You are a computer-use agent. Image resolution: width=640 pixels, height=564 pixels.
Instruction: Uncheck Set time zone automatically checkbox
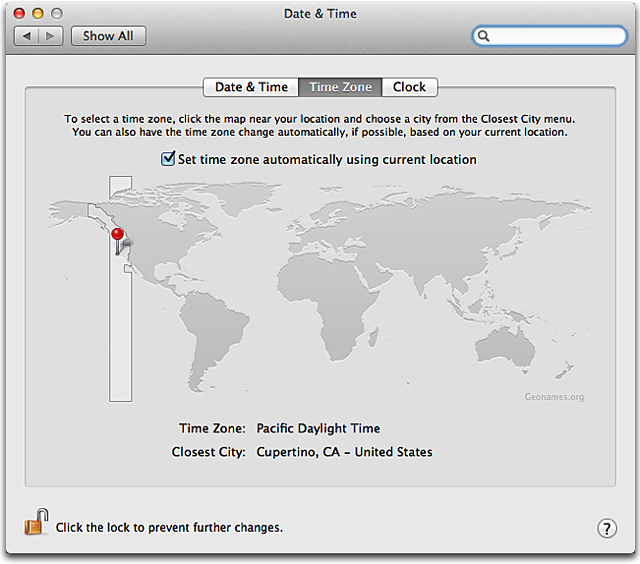point(168,159)
